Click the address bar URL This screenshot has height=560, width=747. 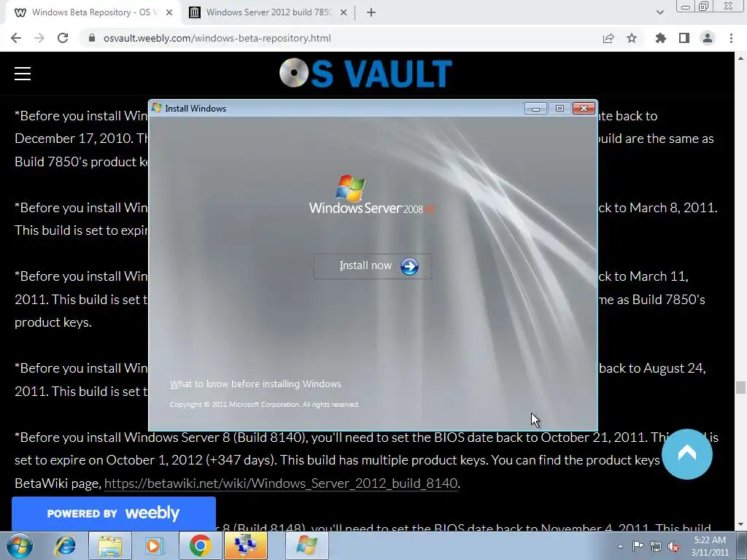pyautogui.click(x=217, y=38)
